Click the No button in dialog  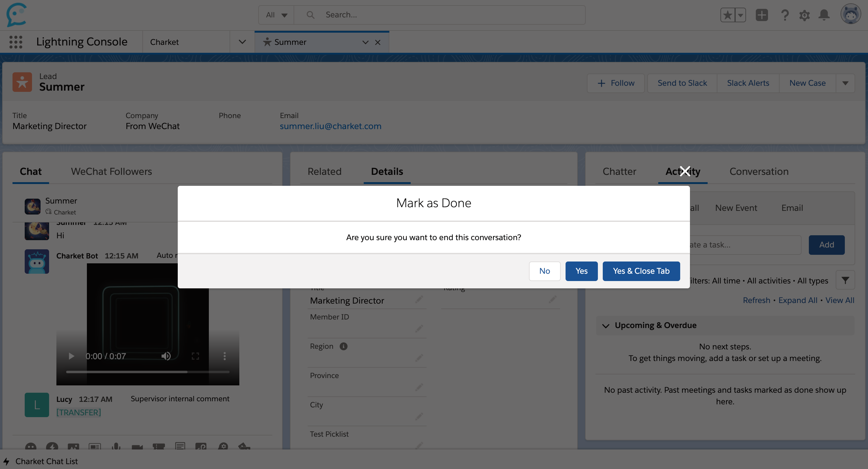click(x=544, y=271)
